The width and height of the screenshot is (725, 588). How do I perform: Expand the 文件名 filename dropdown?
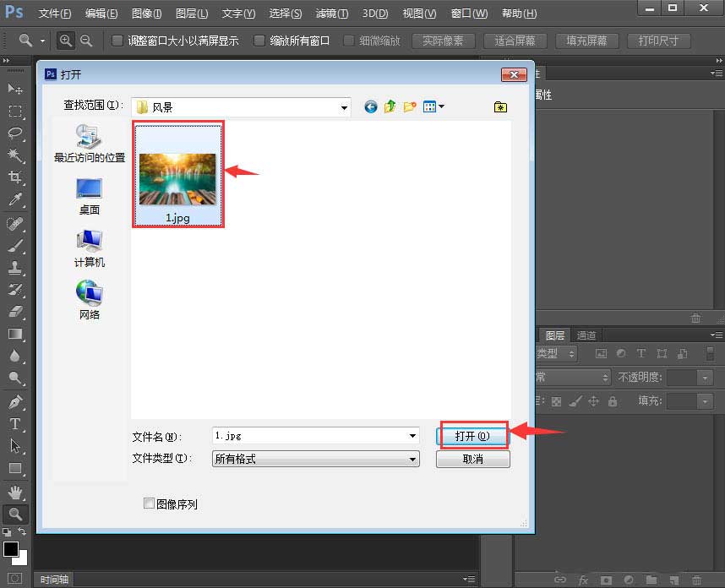click(x=412, y=436)
